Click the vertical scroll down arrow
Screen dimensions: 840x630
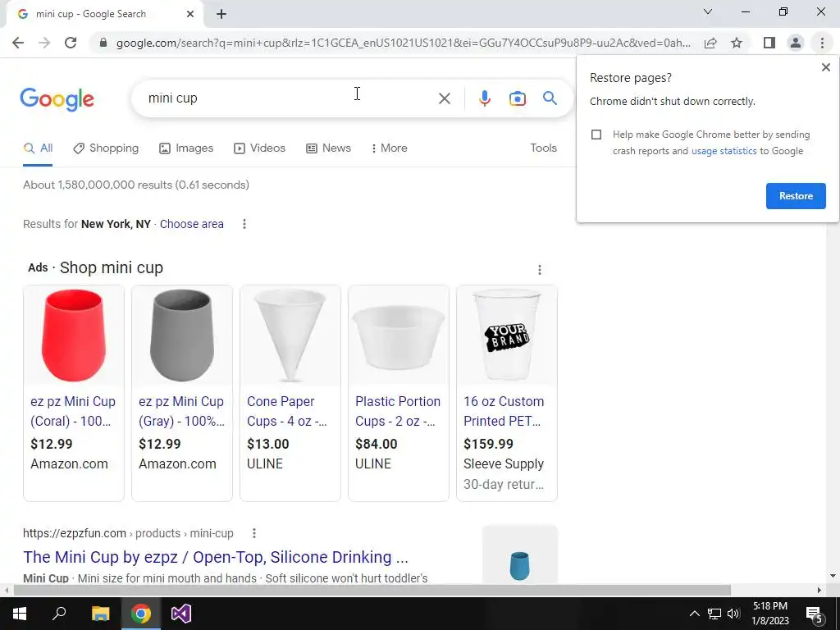coord(833,577)
